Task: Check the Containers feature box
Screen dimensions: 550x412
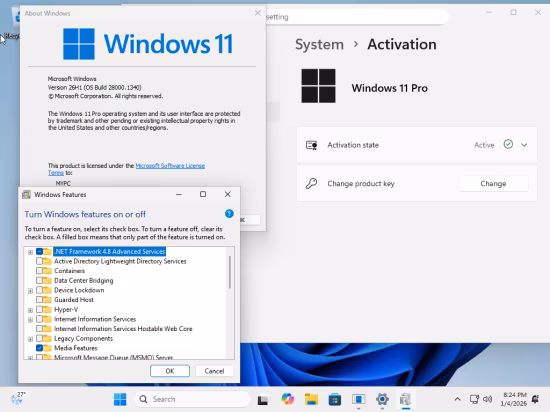Action: [39, 271]
